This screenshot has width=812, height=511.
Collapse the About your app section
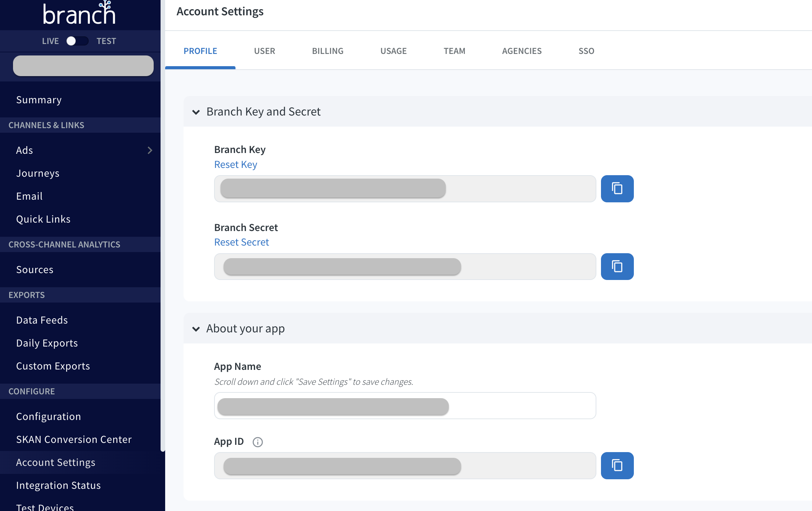click(196, 329)
